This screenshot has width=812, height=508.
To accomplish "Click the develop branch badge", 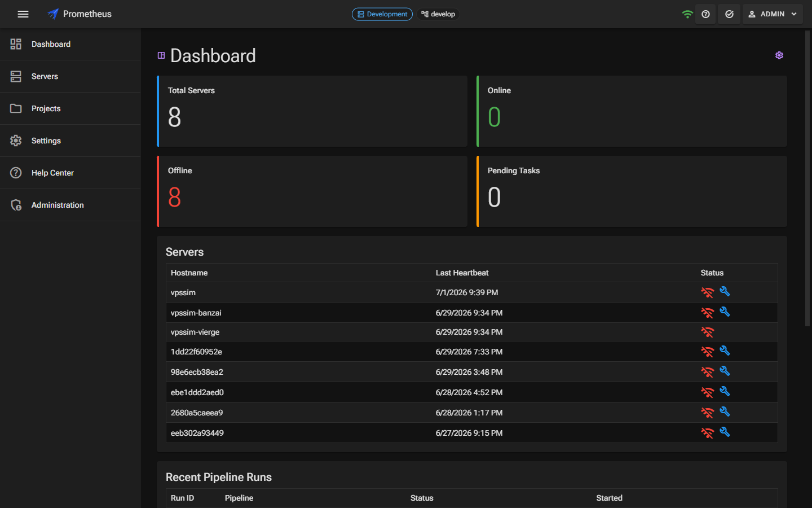I will (x=438, y=14).
